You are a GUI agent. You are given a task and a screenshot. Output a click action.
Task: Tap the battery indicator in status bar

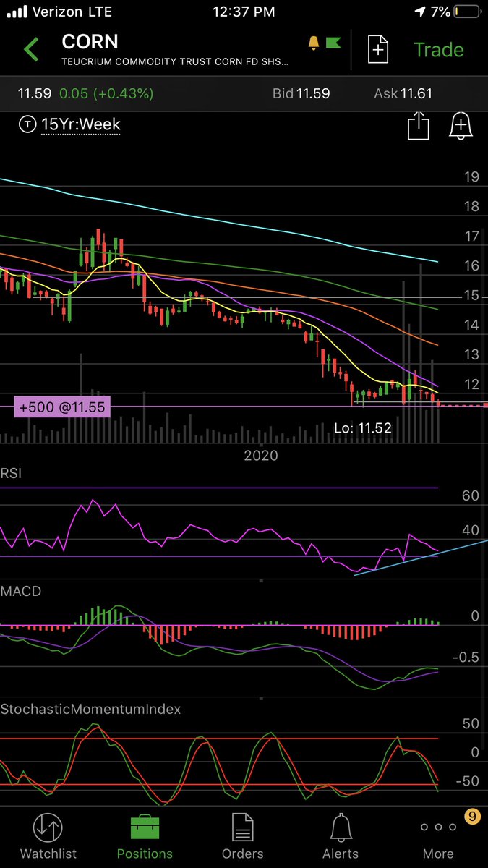pyautogui.click(x=466, y=12)
